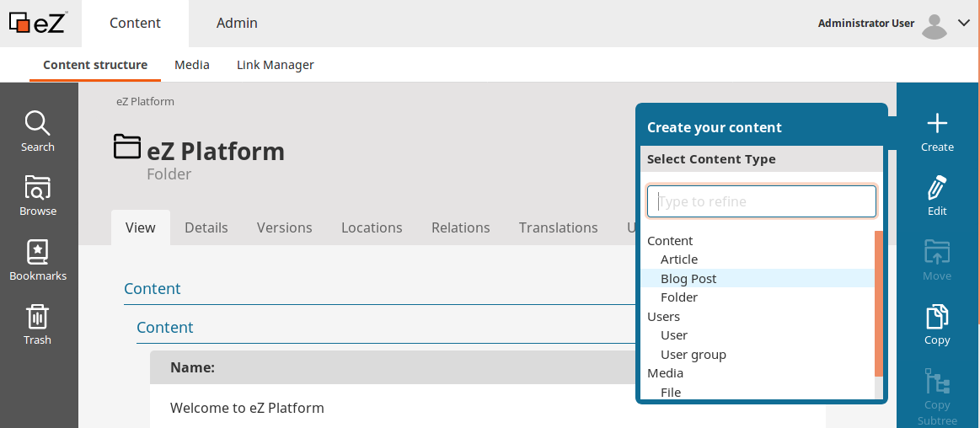Click the eZ logo icon
Image resolution: width=980 pixels, height=428 pixels.
pos(38,23)
